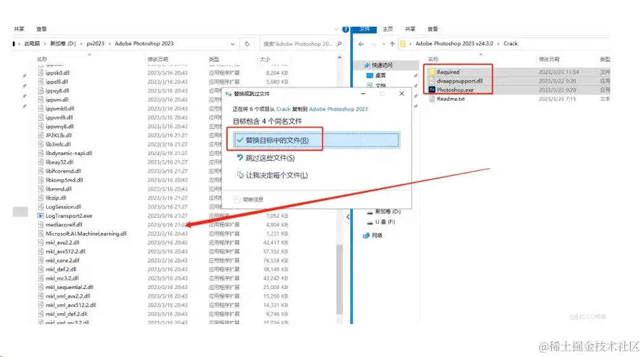
Task: Select the Required folder icon in Crack window
Action: click(431, 72)
